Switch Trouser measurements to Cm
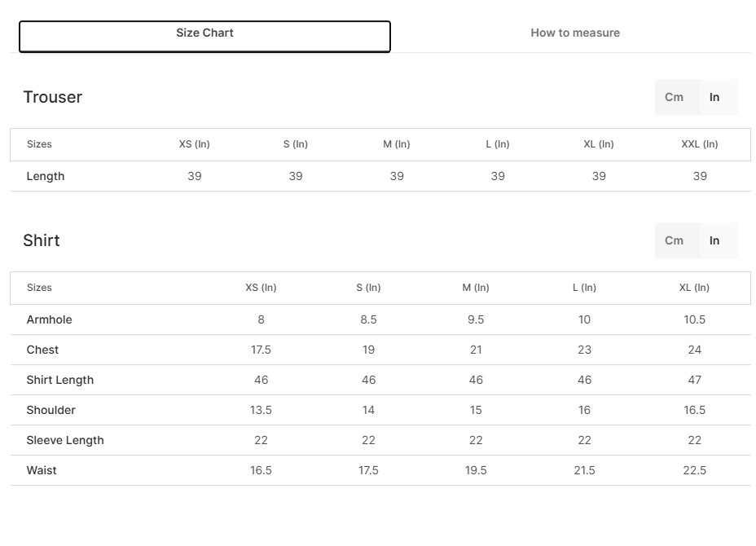Screen dimensions: 756x546 coord(675,97)
